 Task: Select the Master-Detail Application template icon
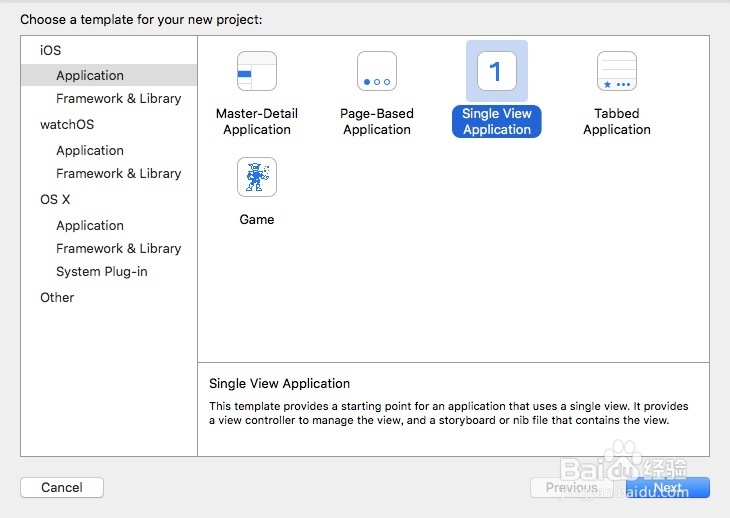click(257, 72)
